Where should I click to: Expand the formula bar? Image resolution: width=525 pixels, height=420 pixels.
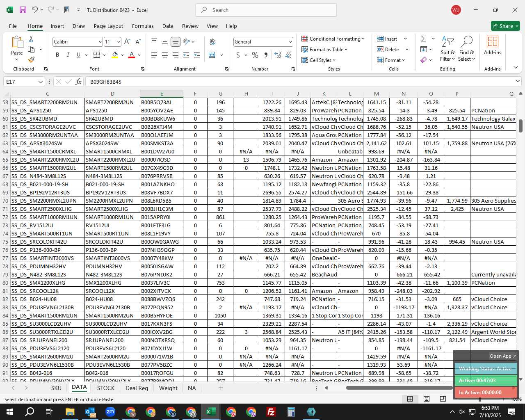(x=518, y=81)
